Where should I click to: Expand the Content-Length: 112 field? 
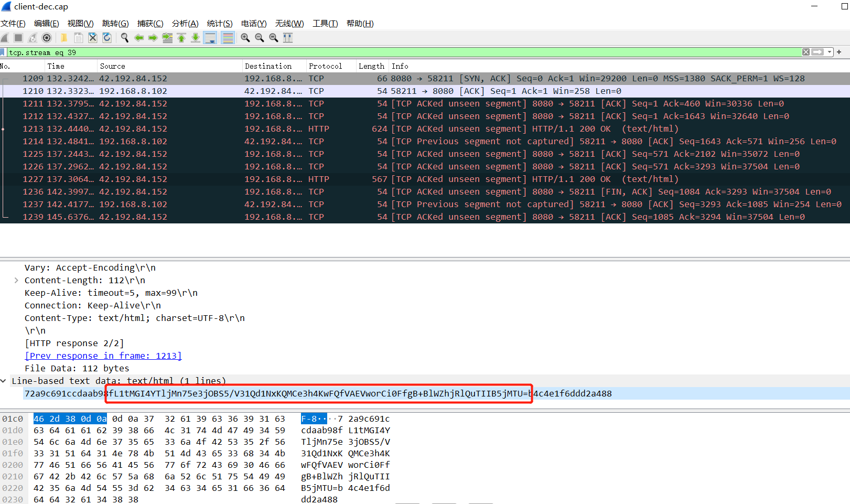tap(16, 280)
